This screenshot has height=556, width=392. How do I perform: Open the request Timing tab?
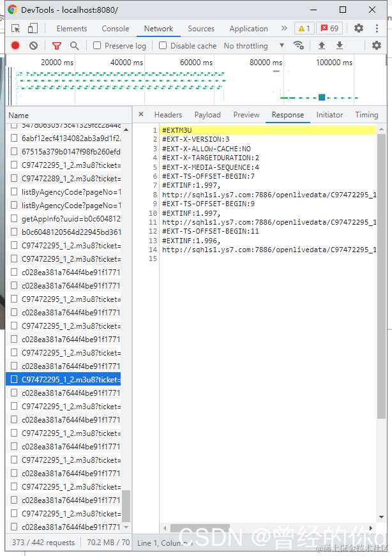coord(367,115)
